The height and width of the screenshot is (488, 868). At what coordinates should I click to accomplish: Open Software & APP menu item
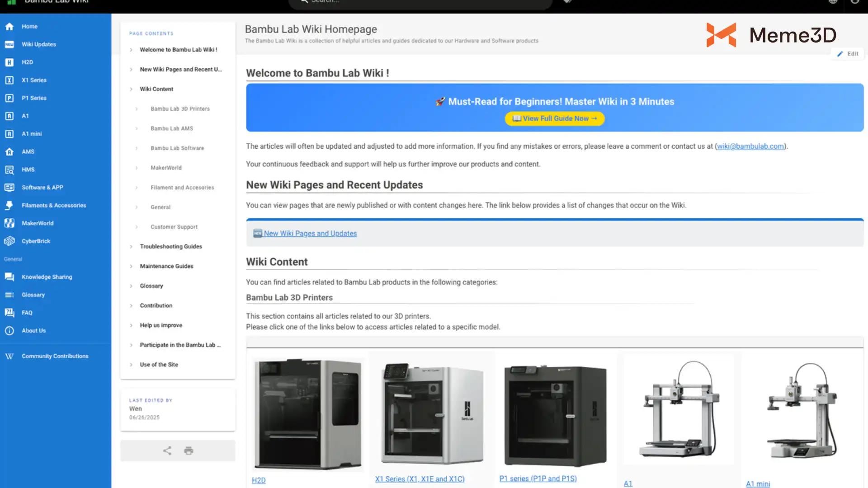pyautogui.click(x=42, y=188)
